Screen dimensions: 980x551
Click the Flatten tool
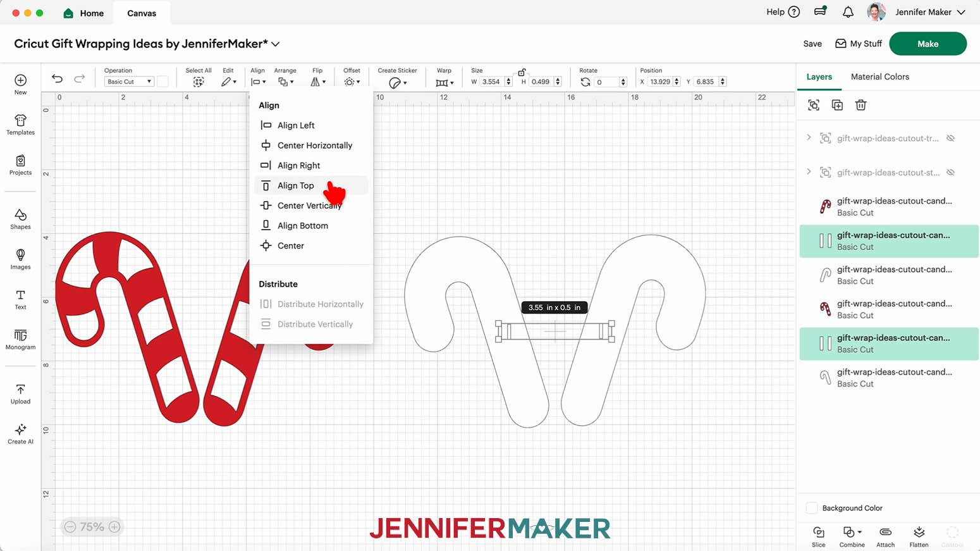point(919,536)
